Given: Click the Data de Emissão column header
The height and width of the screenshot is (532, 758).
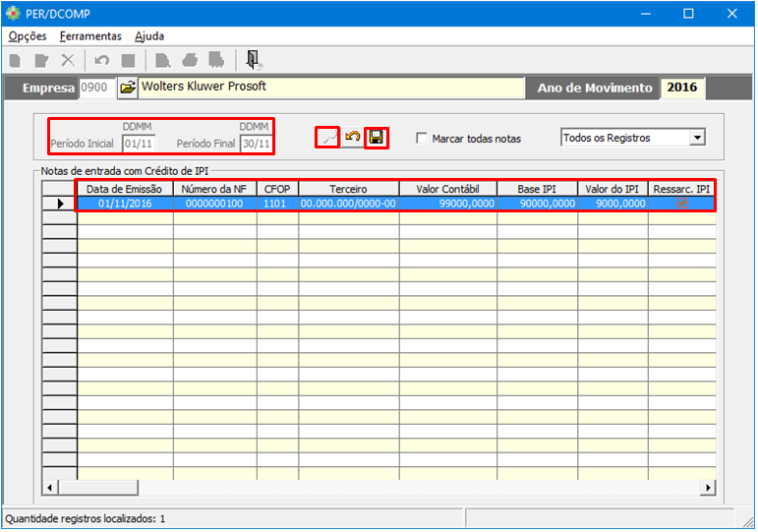Looking at the screenshot, I should coord(125,188).
